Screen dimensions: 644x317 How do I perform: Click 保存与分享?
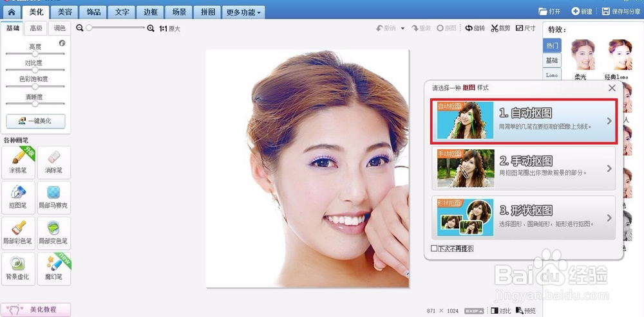tap(621, 12)
